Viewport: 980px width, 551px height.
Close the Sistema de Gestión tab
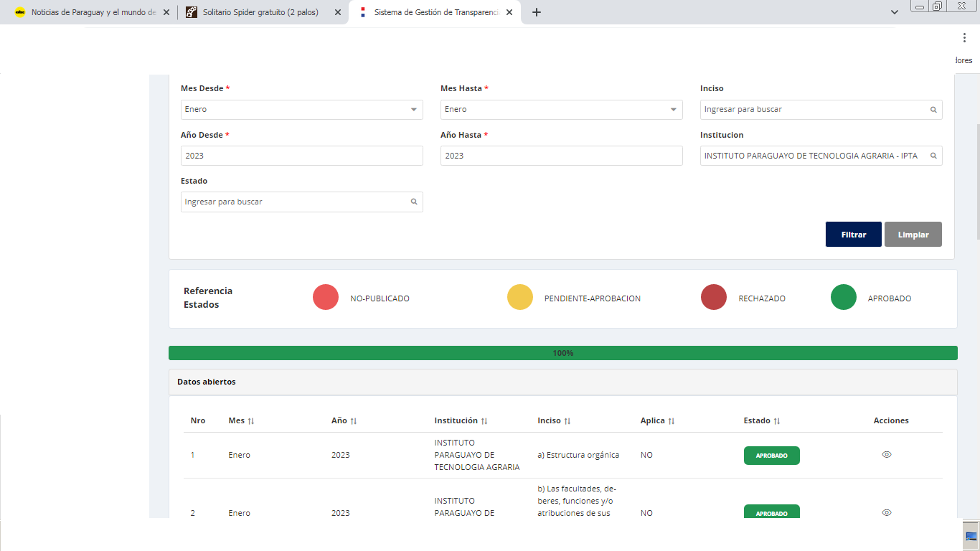(x=509, y=12)
